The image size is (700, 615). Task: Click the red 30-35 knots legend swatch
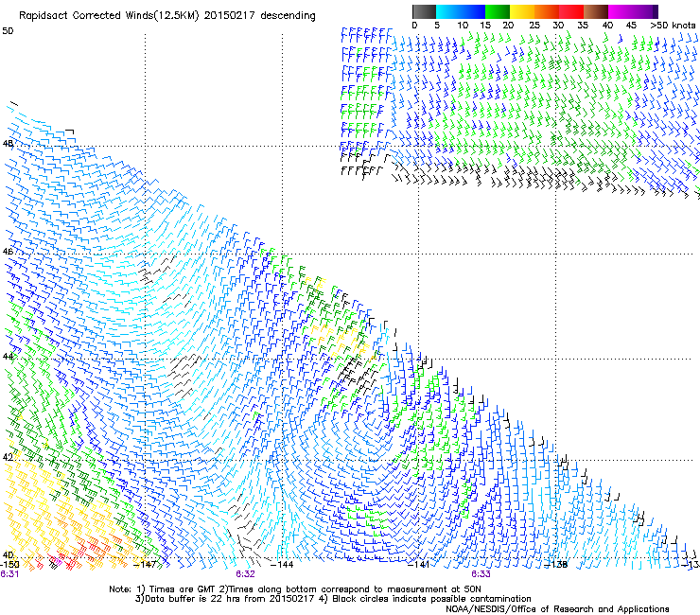pyautogui.click(x=571, y=11)
